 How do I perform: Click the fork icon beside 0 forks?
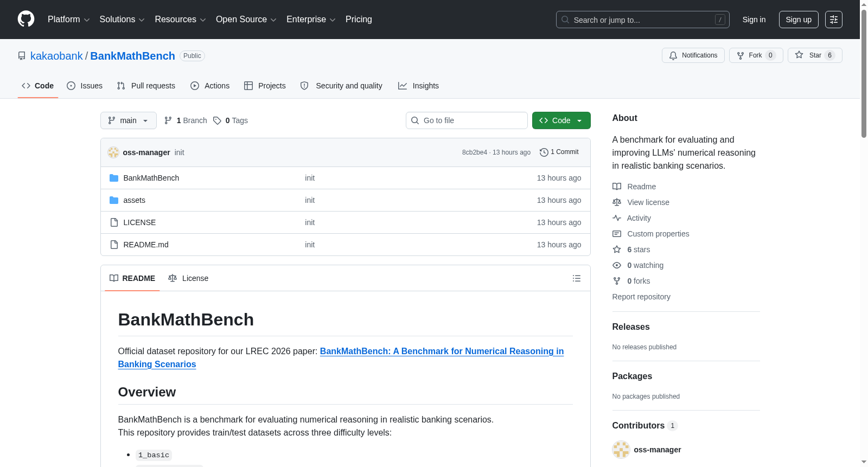pyautogui.click(x=617, y=281)
